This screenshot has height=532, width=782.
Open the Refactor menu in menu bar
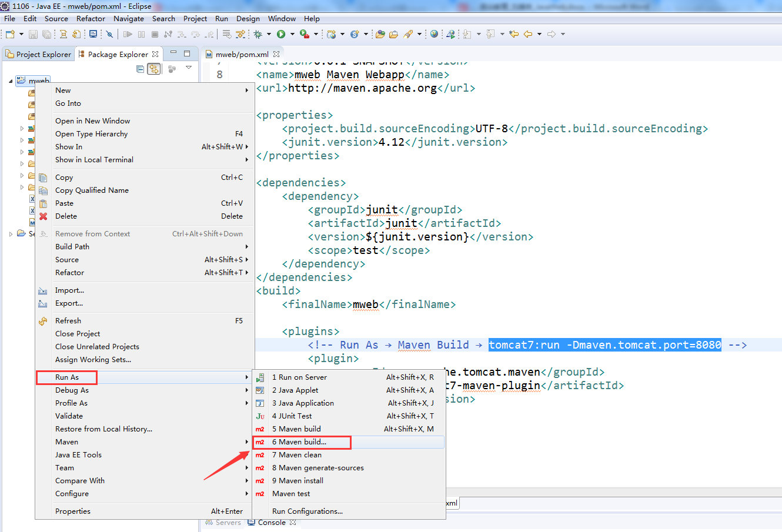91,18
